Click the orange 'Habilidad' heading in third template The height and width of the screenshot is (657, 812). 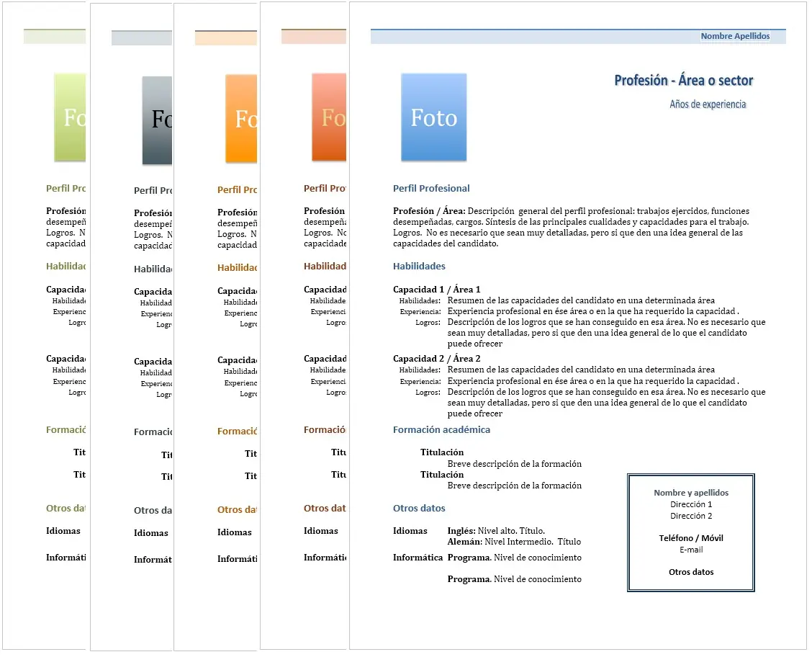click(x=237, y=268)
